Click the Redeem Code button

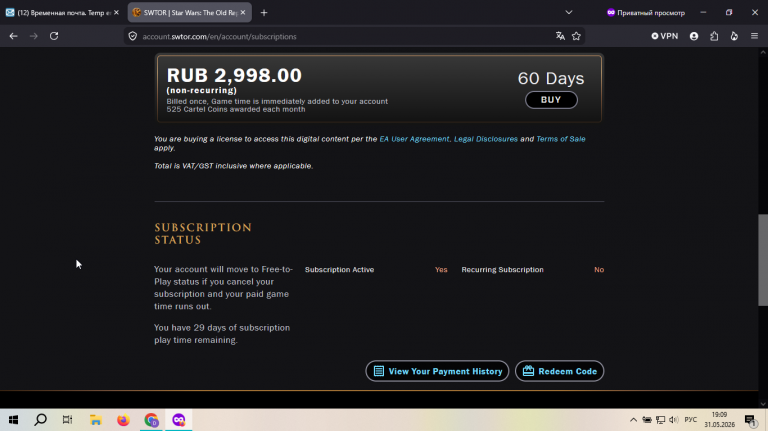(x=559, y=371)
